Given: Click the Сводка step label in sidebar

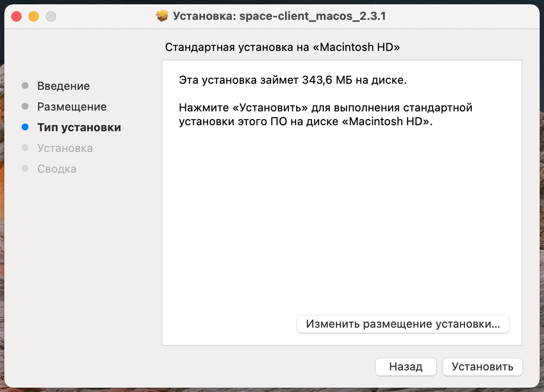Looking at the screenshot, I should click(57, 169).
